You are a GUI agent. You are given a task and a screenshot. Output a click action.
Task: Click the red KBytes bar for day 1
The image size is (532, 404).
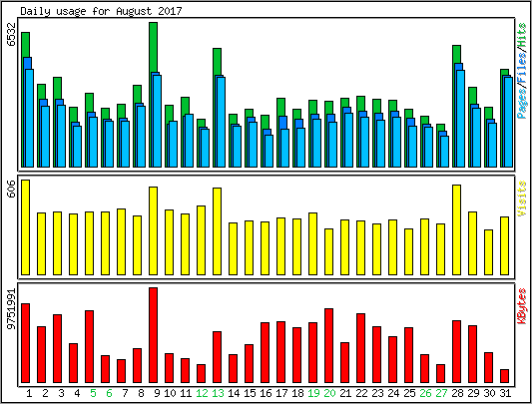(x=25, y=343)
